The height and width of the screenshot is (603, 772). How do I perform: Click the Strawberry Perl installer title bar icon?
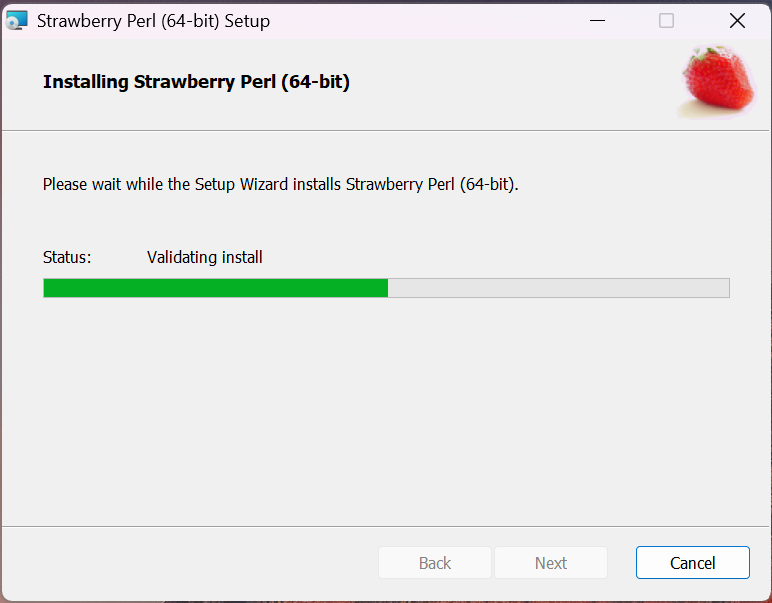(17, 20)
